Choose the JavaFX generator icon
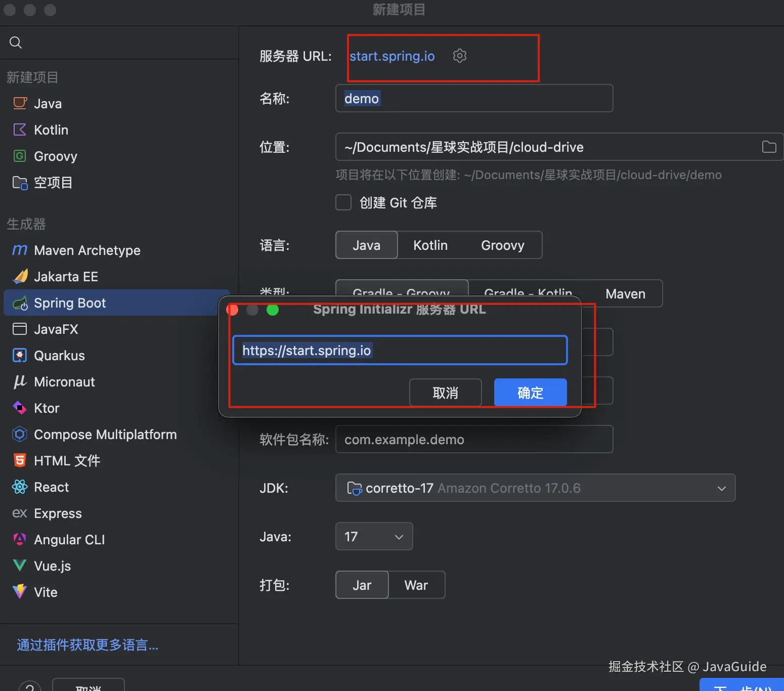The image size is (784, 691). point(20,329)
